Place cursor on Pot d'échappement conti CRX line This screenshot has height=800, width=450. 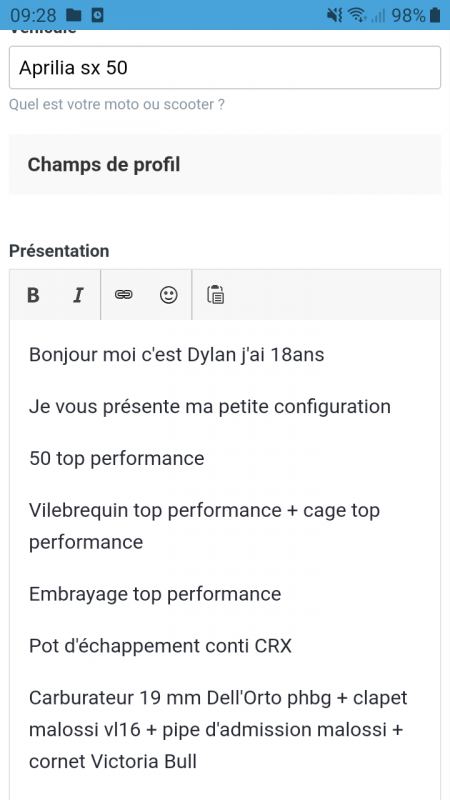[160, 646]
